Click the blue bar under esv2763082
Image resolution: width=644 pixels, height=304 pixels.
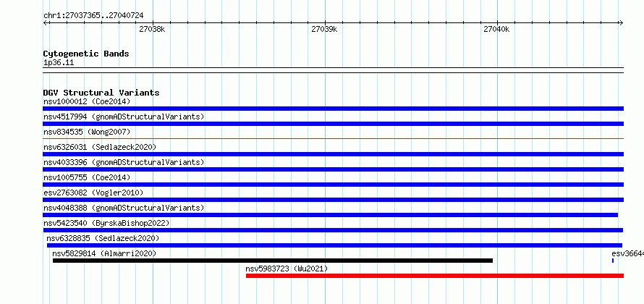[333, 200]
